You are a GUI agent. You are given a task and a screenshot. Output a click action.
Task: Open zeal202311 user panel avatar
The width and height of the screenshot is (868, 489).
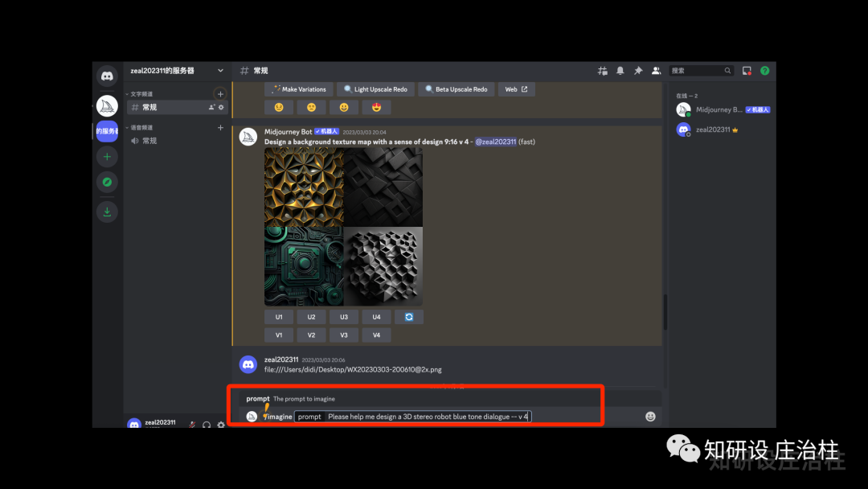click(x=134, y=424)
